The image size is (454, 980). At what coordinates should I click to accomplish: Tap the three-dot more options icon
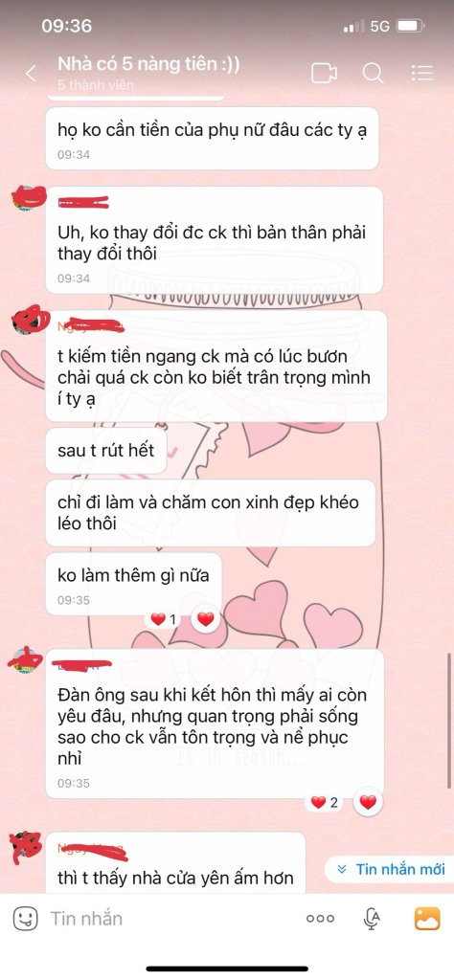tap(320, 919)
